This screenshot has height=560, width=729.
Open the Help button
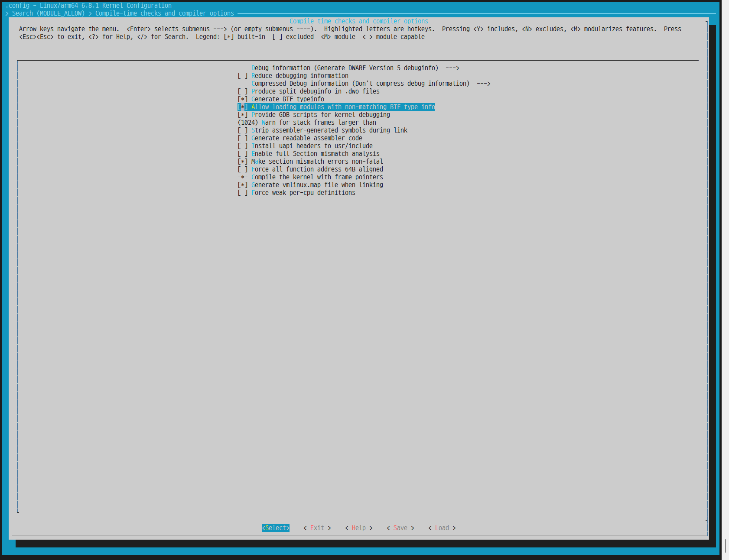(x=359, y=528)
